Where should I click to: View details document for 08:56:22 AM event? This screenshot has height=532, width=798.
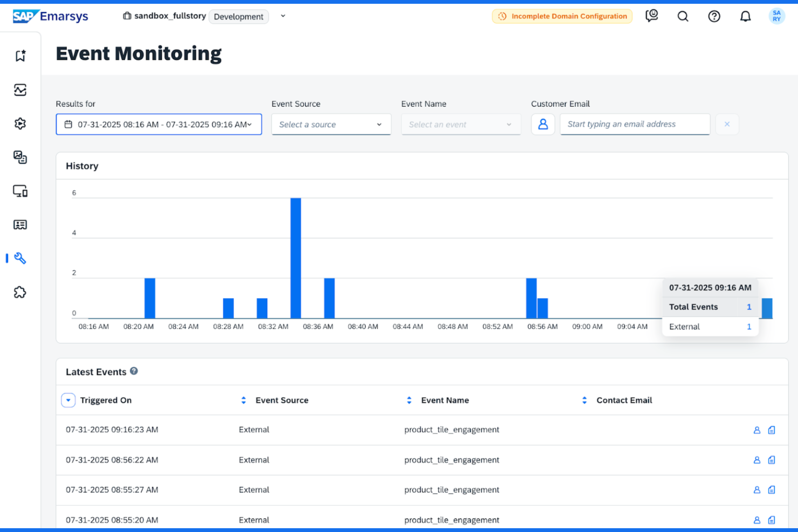pyautogui.click(x=772, y=460)
